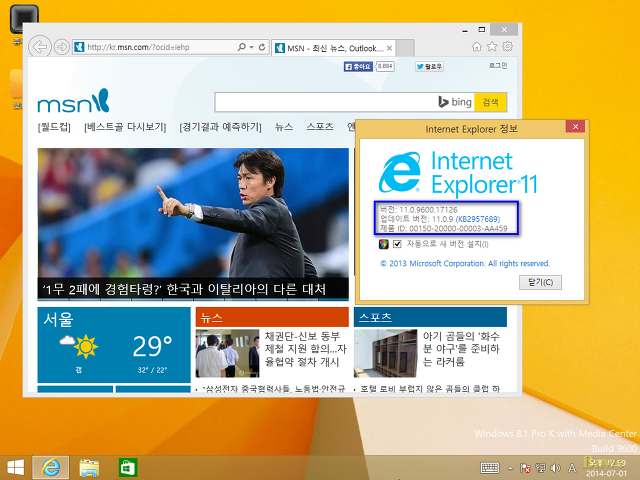Click the IE forward navigation arrow
The height and width of the screenshot is (480, 640).
point(62,47)
